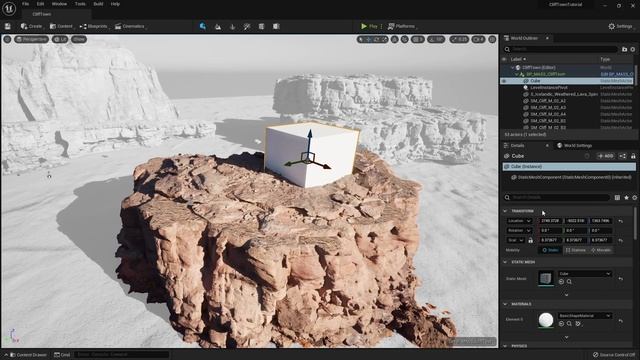Set Mobility to Movable

(x=601, y=250)
